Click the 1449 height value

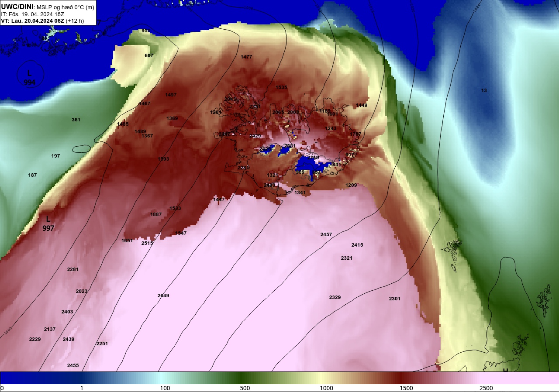[x=362, y=105]
